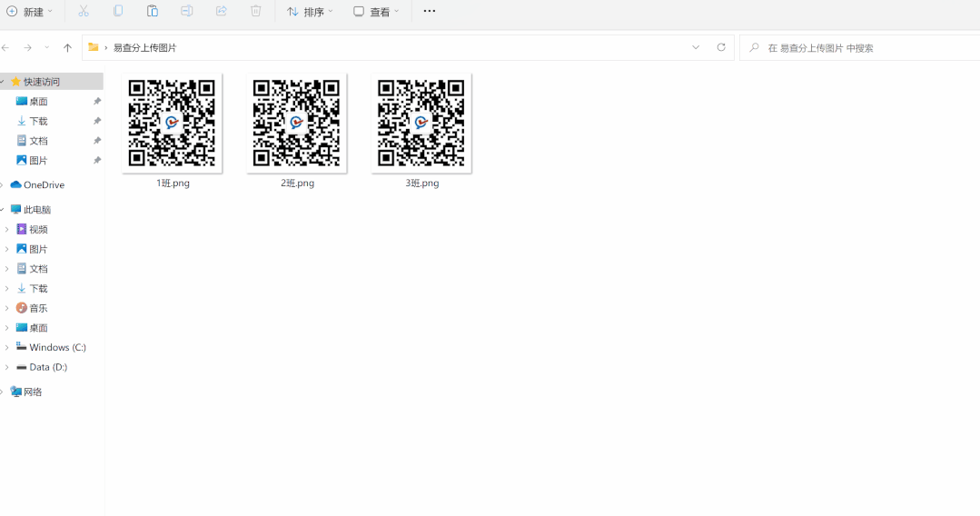
Task: Open the 新建 (New) menu
Action: (29, 11)
